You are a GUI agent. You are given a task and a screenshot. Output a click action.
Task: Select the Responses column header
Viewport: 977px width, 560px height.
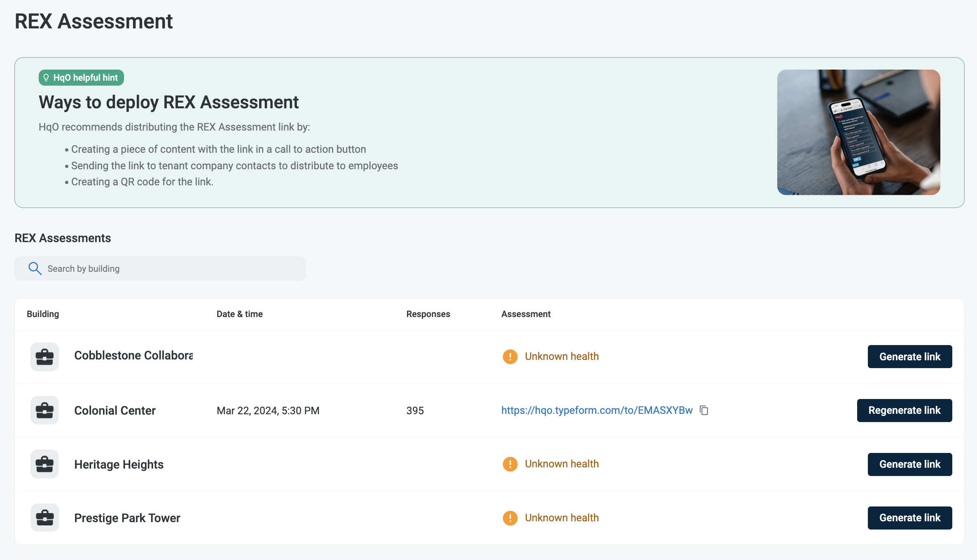[x=428, y=314]
